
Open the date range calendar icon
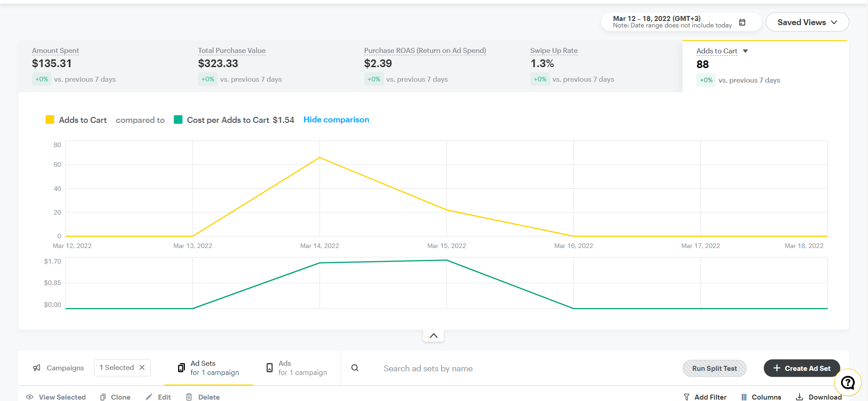coord(742,22)
